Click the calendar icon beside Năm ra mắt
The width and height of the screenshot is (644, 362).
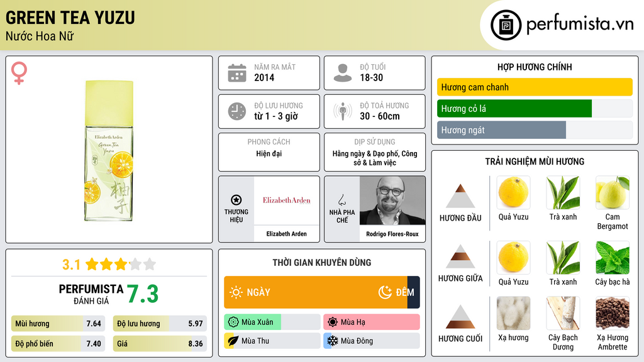(237, 73)
